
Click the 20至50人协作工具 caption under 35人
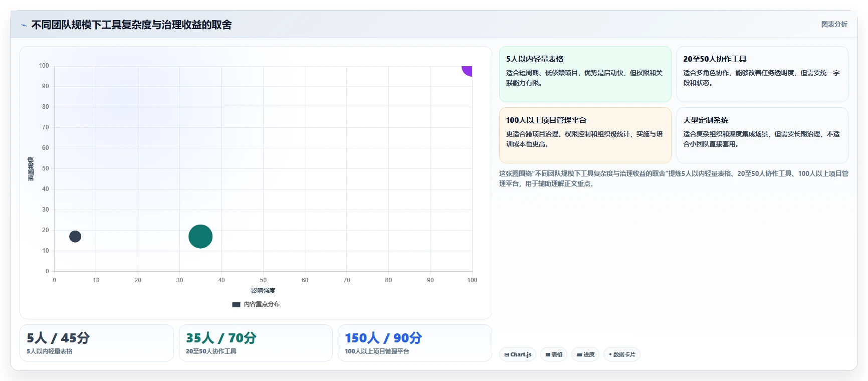pyautogui.click(x=211, y=351)
